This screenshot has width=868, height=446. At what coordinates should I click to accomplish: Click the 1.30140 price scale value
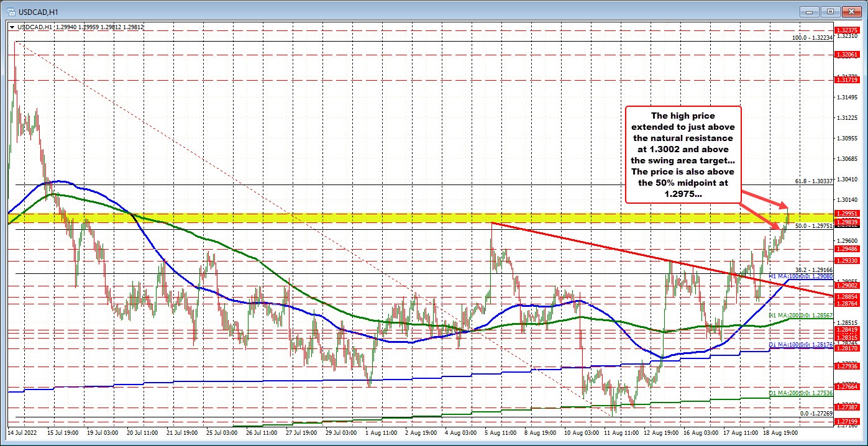tap(846, 199)
